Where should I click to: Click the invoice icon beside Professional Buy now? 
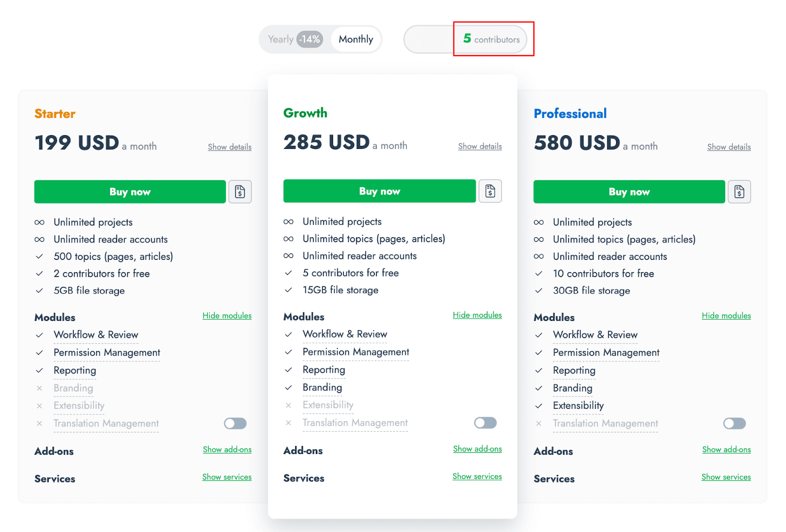739,192
